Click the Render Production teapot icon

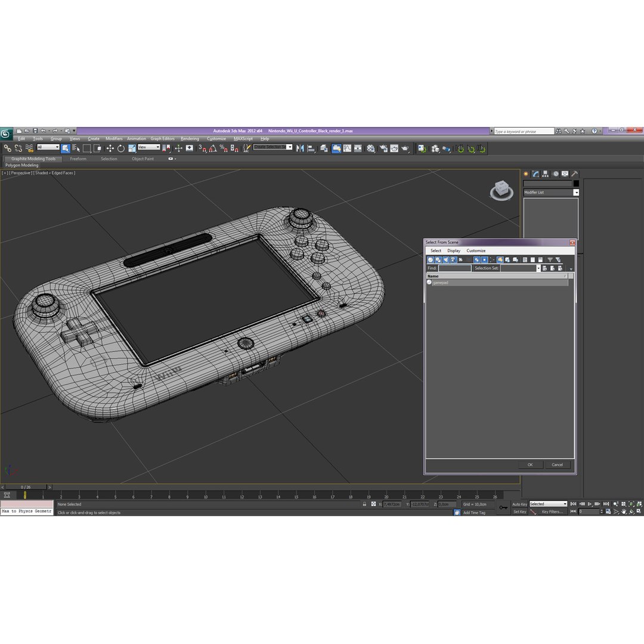tap(405, 148)
